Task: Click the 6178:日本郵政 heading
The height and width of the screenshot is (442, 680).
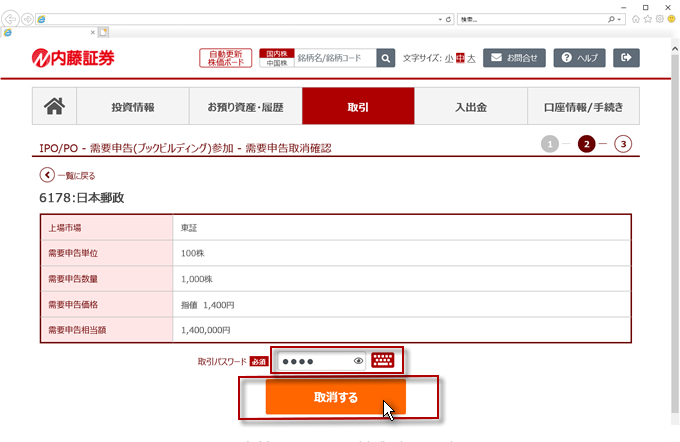Action: [x=82, y=198]
